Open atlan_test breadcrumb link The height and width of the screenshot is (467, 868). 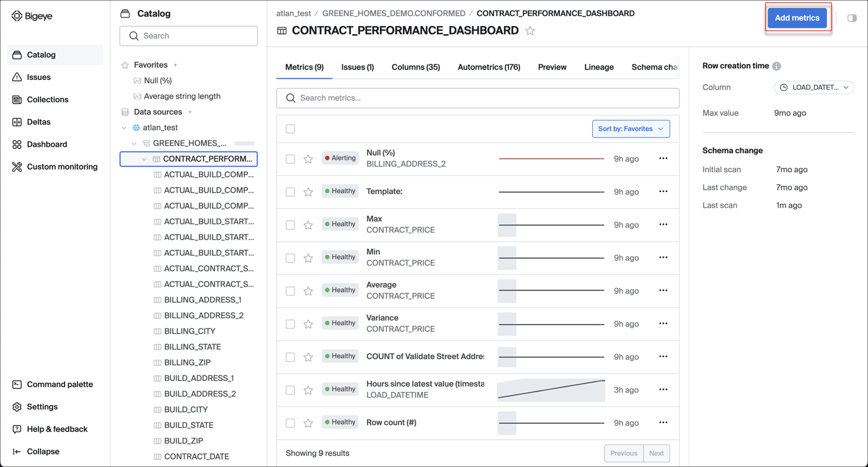[x=294, y=13]
